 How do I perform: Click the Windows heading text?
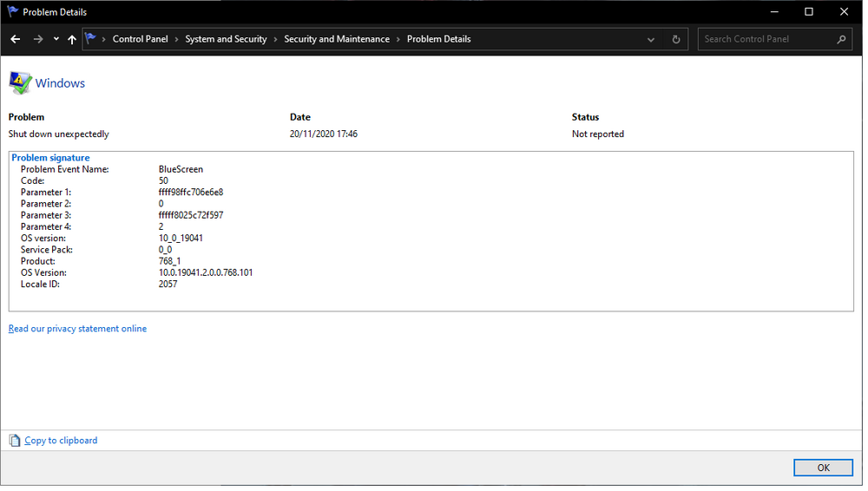click(x=61, y=83)
